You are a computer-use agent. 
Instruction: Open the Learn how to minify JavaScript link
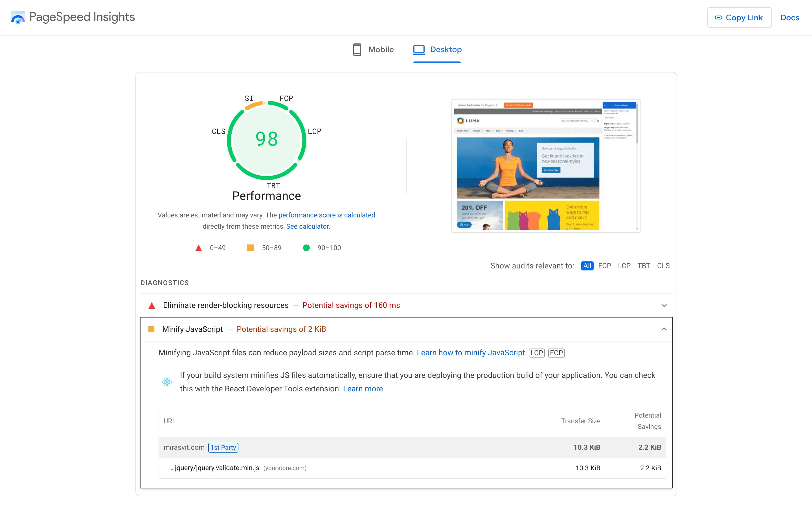point(471,352)
